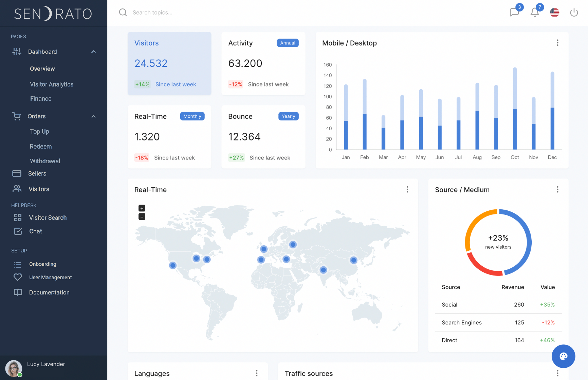This screenshot has height=380, width=588.
Task: Click Lucy Lavender's profile avatar
Action: click(14, 368)
